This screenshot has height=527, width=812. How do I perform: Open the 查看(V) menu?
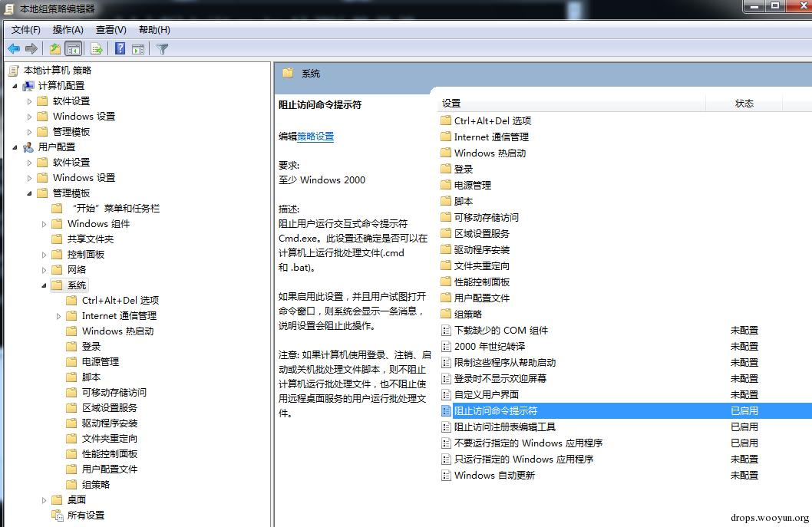click(x=110, y=29)
